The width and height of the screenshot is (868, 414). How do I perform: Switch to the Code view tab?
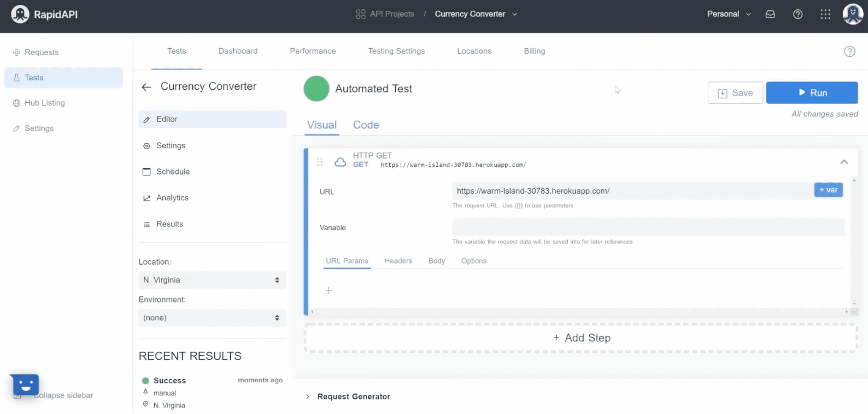pos(366,125)
